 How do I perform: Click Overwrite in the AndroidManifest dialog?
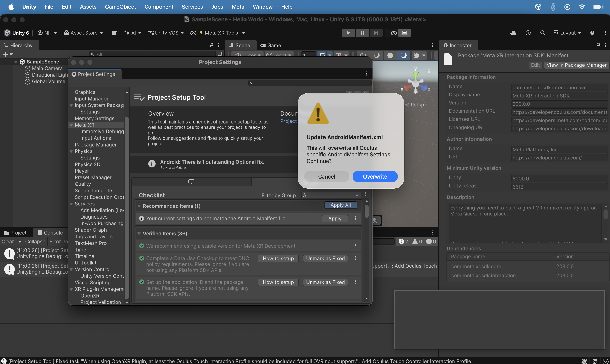pyautogui.click(x=375, y=177)
